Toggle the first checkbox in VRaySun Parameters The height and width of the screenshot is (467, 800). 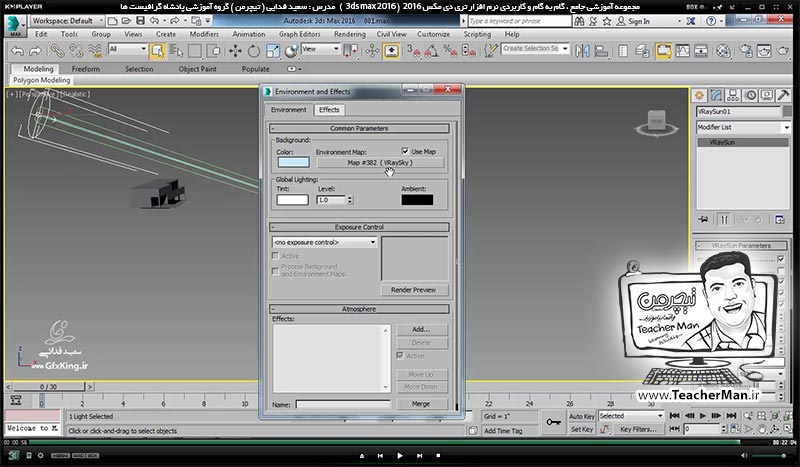click(781, 259)
